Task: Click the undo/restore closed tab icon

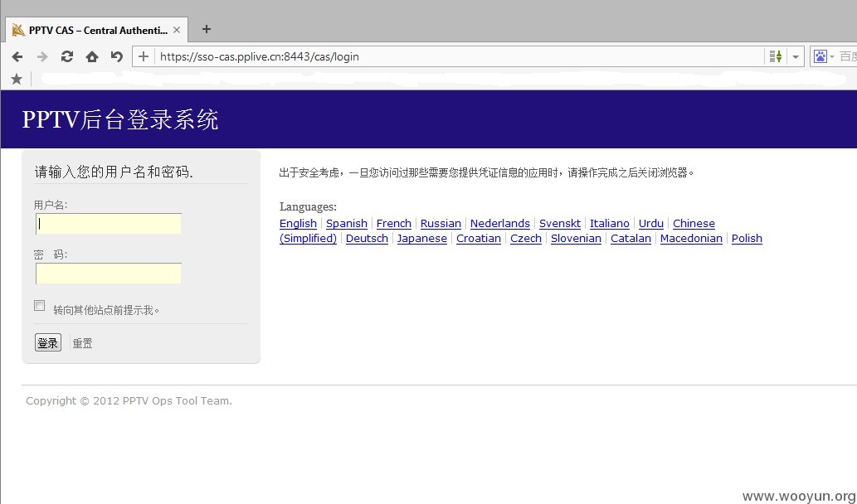Action: (116, 57)
